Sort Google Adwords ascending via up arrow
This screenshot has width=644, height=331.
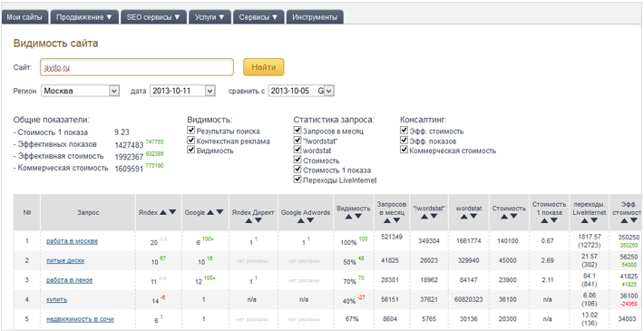pyautogui.click(x=301, y=220)
